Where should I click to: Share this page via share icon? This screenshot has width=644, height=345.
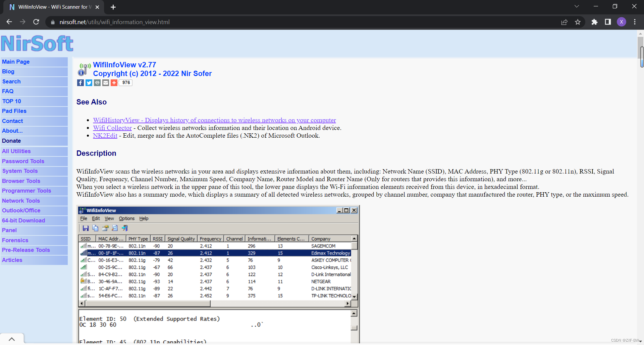point(564,22)
